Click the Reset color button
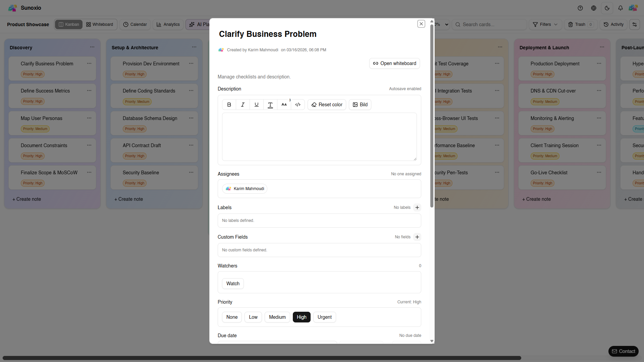Viewport: 644px width, 362px height. click(327, 105)
